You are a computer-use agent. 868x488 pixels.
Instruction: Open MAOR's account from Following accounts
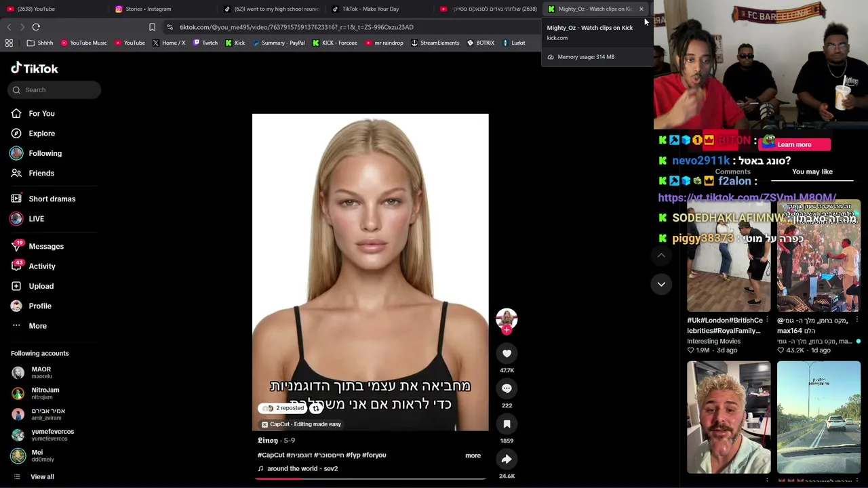pyautogui.click(x=41, y=372)
